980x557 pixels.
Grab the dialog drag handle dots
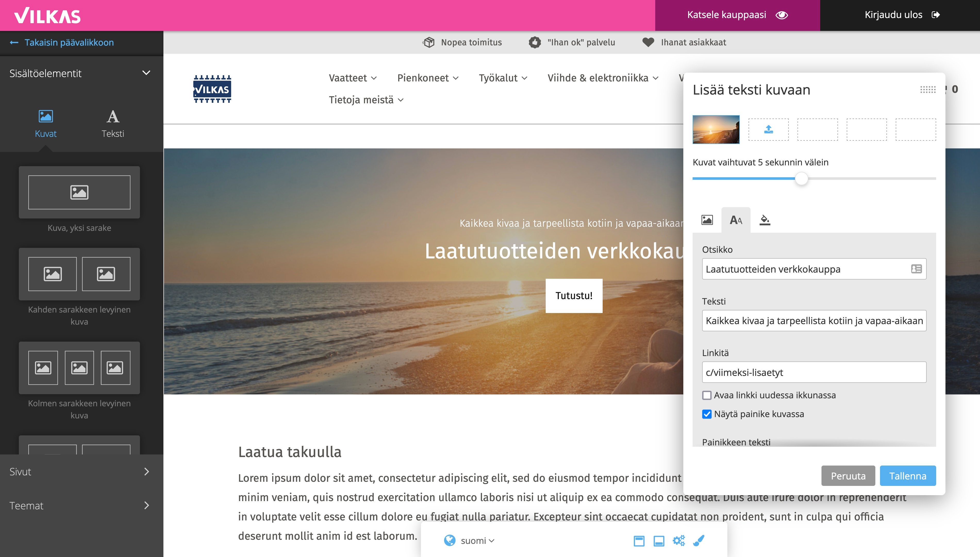(x=928, y=89)
